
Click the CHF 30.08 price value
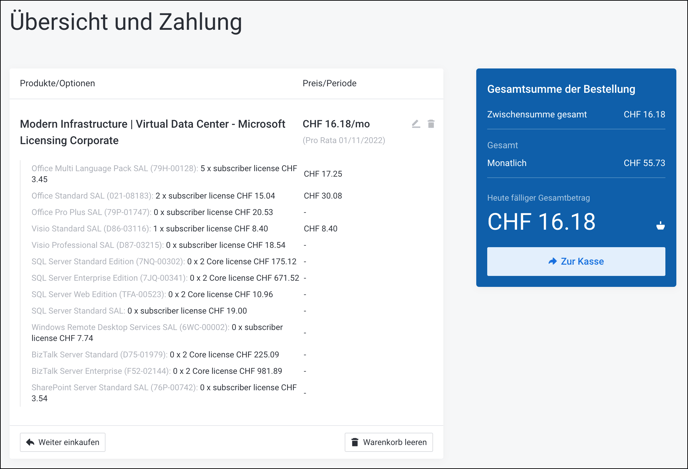323,196
